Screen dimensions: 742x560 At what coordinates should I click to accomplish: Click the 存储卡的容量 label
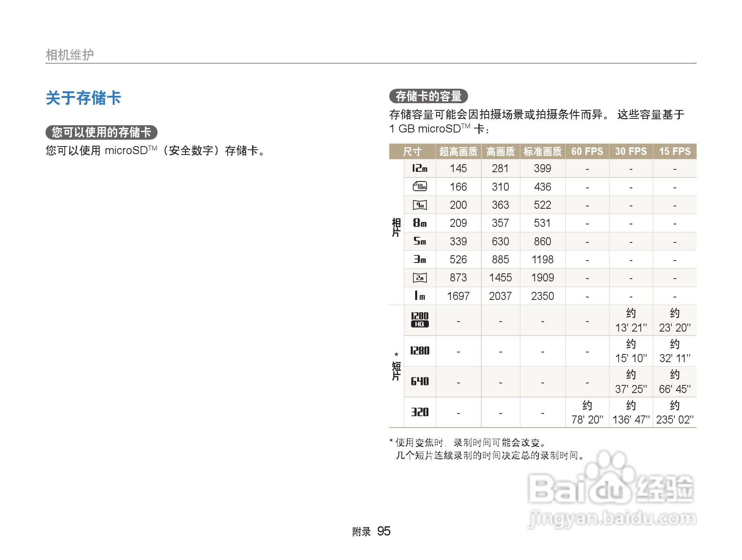point(428,96)
